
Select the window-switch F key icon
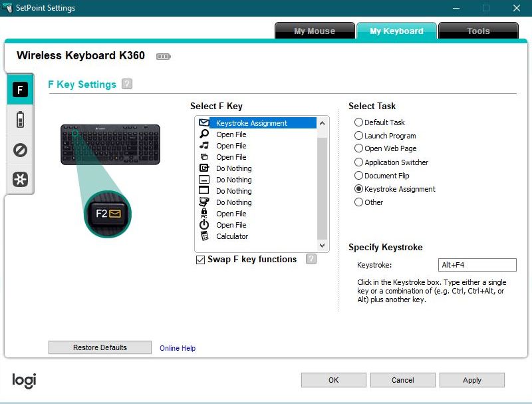coord(204,156)
